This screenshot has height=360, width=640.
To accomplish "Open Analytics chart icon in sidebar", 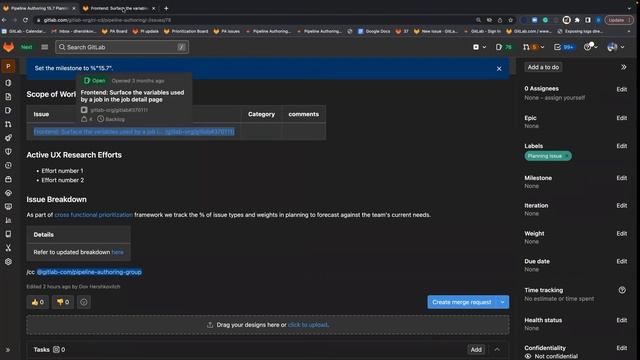I will pyautogui.click(x=8, y=220).
